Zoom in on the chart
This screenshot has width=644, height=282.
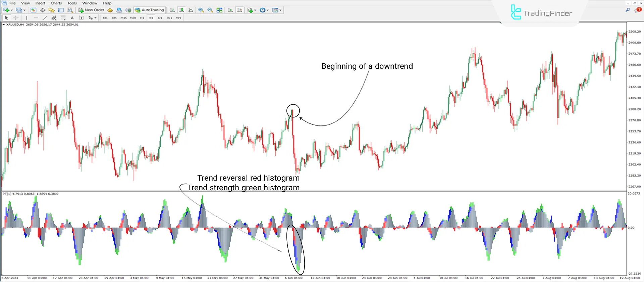click(x=201, y=10)
